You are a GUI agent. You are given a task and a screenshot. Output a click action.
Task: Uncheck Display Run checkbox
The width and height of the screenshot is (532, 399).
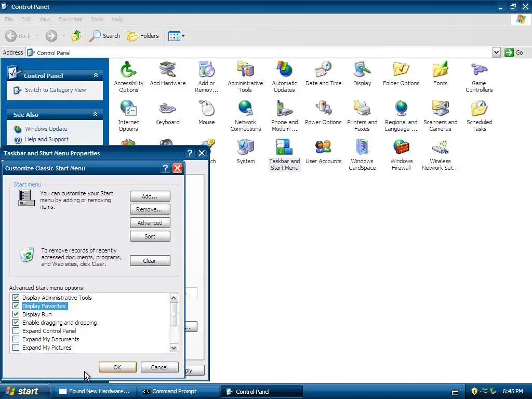click(16, 314)
